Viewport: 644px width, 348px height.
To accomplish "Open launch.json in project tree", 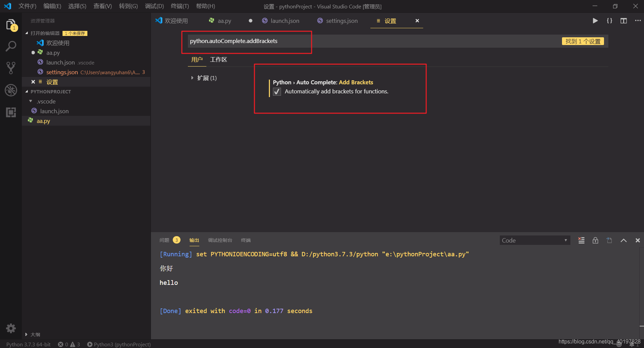I will click(54, 111).
